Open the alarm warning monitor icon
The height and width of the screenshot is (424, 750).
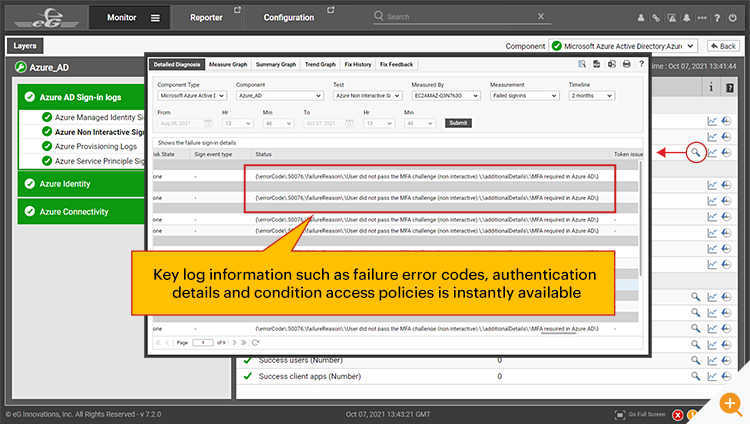point(672,18)
